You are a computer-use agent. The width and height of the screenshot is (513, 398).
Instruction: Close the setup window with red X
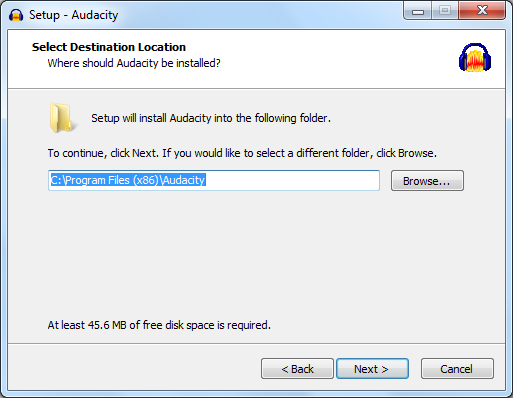point(482,11)
